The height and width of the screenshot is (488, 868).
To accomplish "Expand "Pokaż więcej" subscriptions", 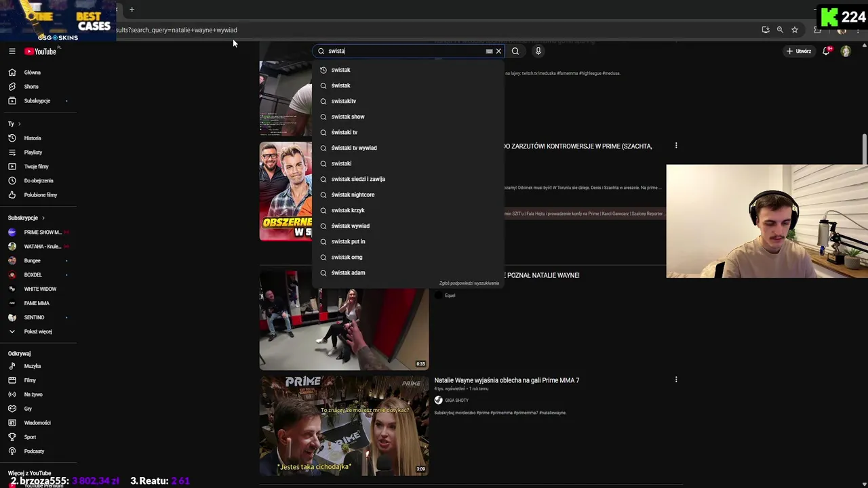I will tap(39, 332).
